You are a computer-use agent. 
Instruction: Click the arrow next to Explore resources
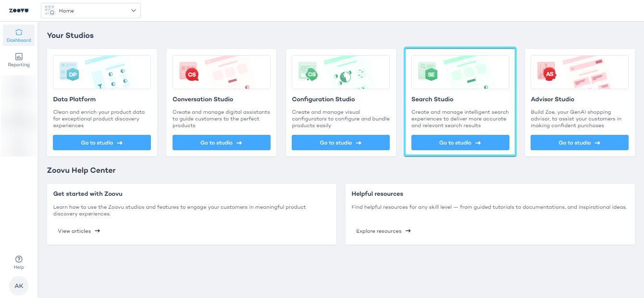tap(408, 231)
